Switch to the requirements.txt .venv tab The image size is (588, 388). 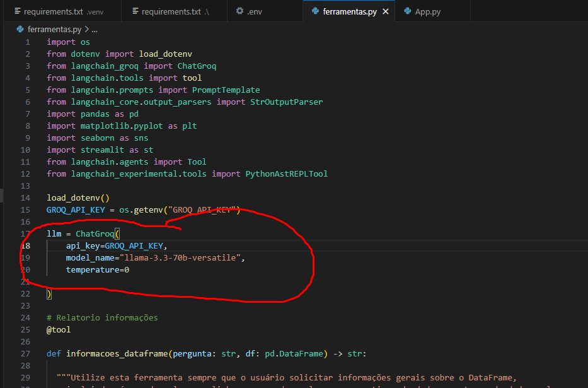62,11
